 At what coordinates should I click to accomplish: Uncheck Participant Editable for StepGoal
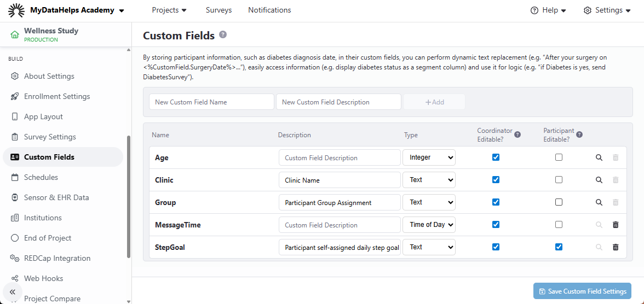[559, 247]
